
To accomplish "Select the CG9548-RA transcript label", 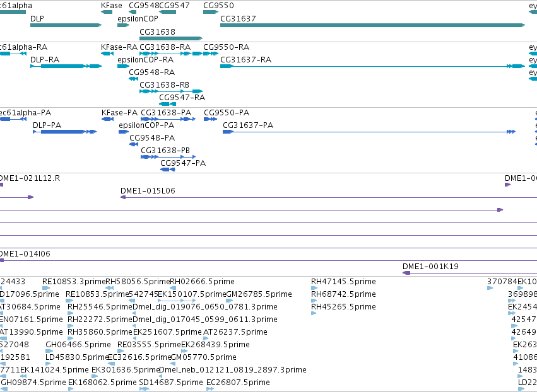I will (x=151, y=72).
